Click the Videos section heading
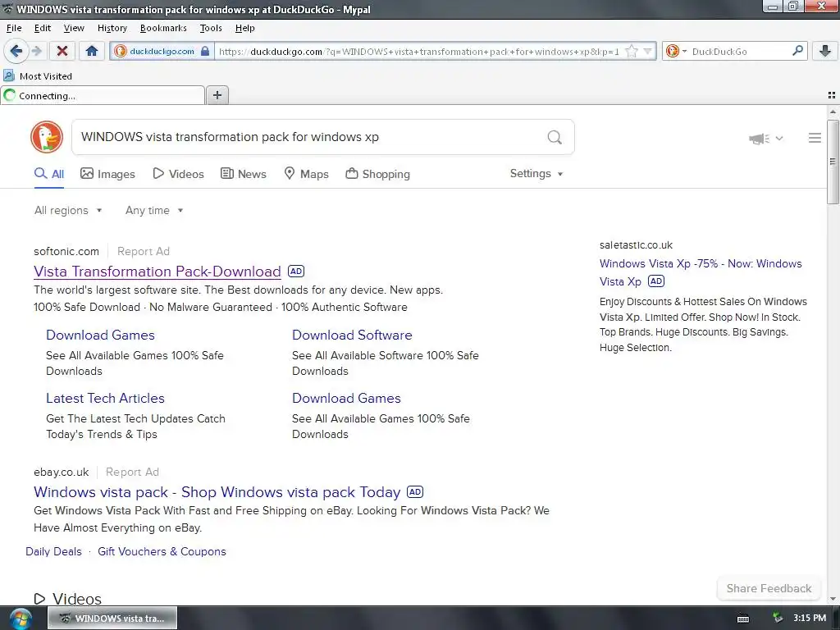The width and height of the screenshot is (840, 630). pos(76,599)
